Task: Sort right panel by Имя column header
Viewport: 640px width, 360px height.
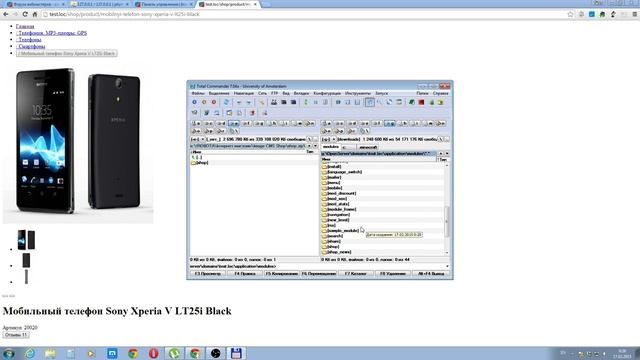Action: click(379, 159)
